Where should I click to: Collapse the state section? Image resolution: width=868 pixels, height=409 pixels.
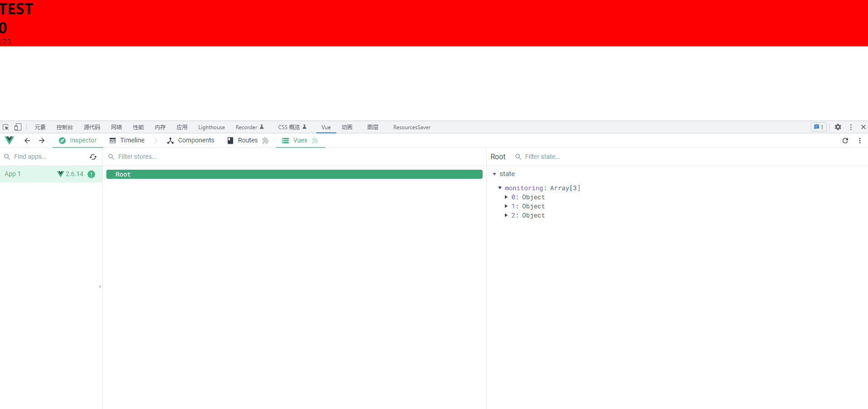494,174
